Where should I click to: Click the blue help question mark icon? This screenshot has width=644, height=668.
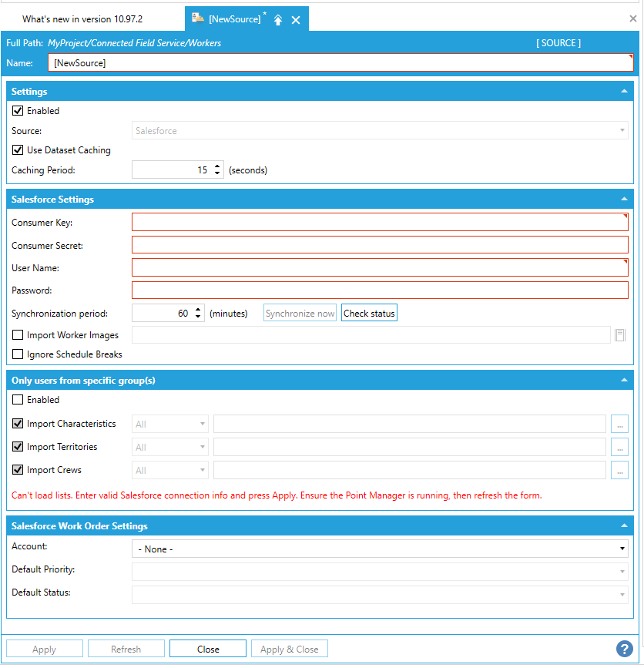(x=625, y=649)
